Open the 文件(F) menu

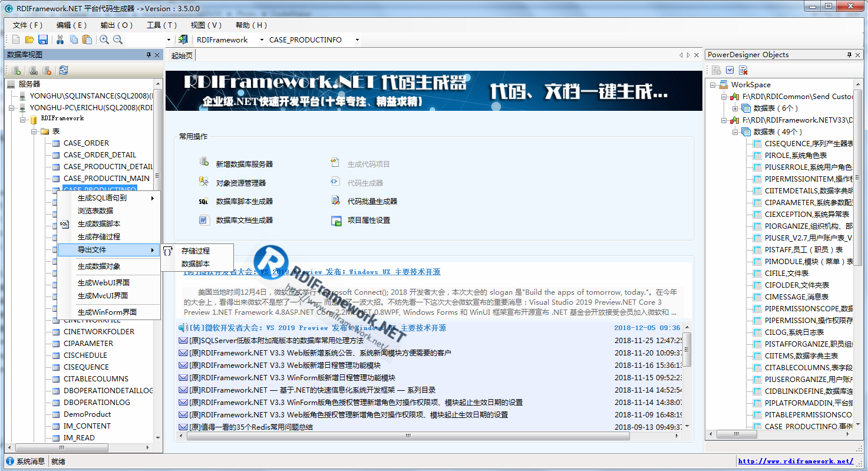(x=28, y=25)
